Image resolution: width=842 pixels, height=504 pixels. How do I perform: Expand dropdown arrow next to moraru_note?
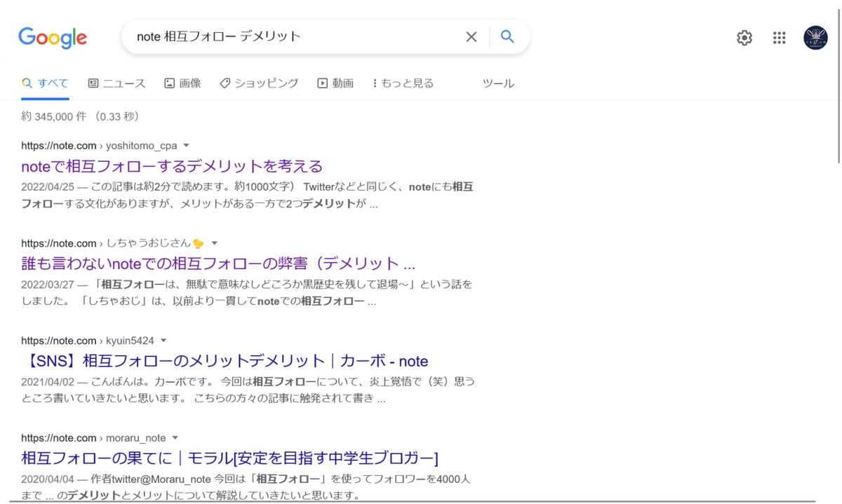175,438
